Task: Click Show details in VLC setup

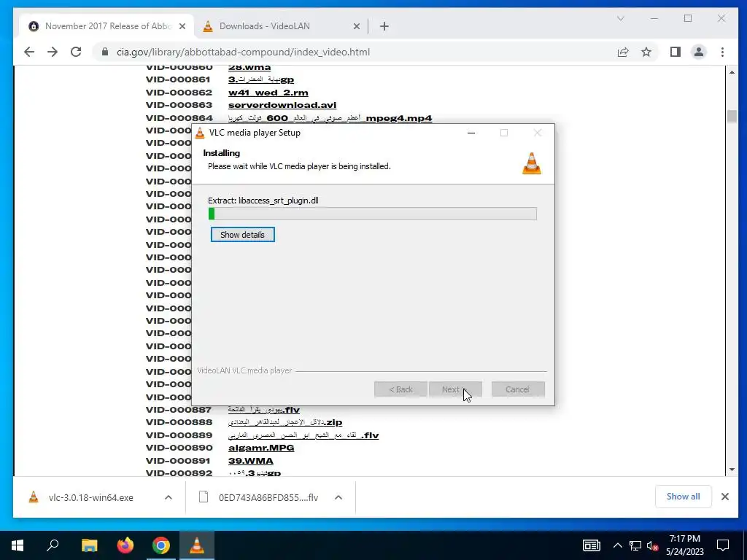Action: tap(242, 234)
